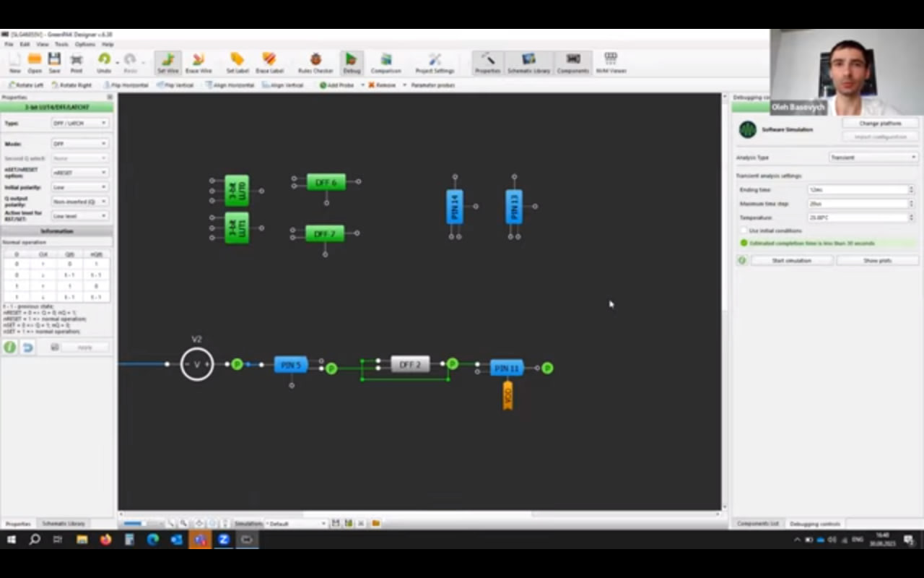The height and width of the screenshot is (578, 924).
Task: Open Firefox from the taskbar
Action: click(106, 539)
